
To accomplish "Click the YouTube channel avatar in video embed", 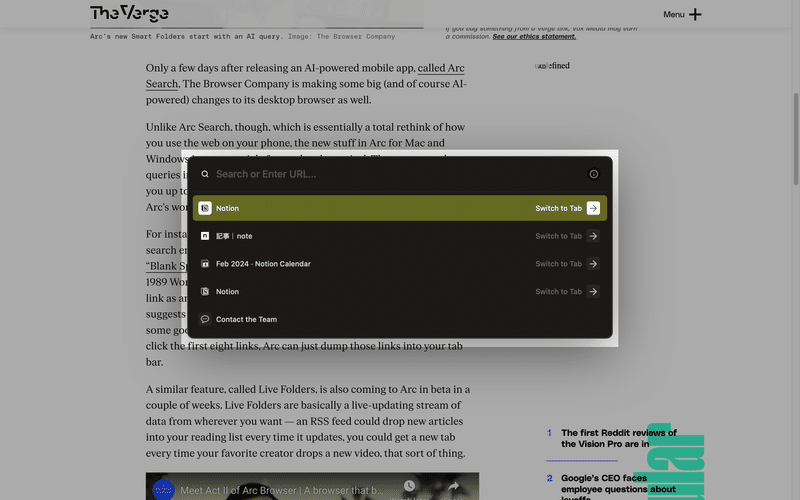I will 163,490.
